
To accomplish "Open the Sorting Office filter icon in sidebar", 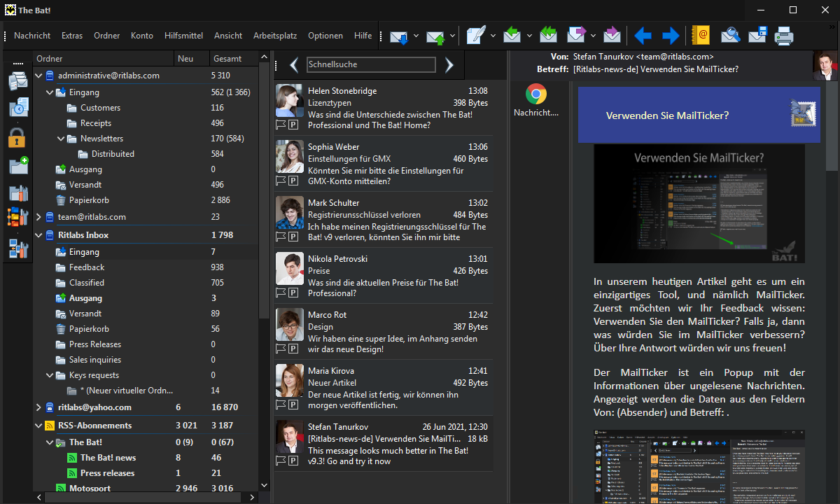I will click(x=17, y=218).
